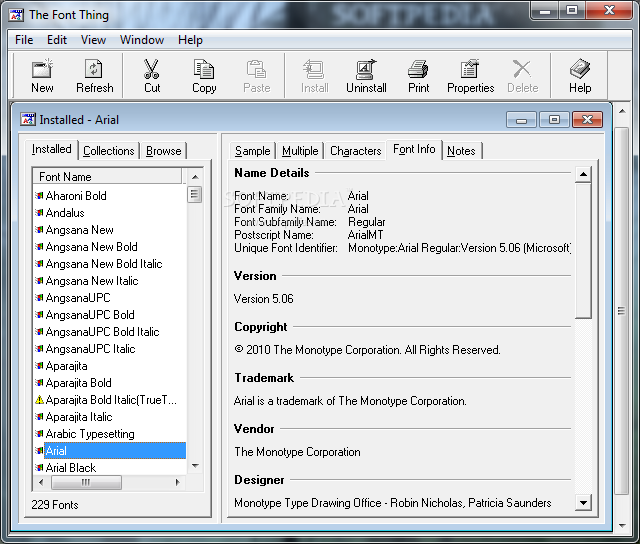Click the Font Name column header
This screenshot has width=640, height=544.
point(107,177)
